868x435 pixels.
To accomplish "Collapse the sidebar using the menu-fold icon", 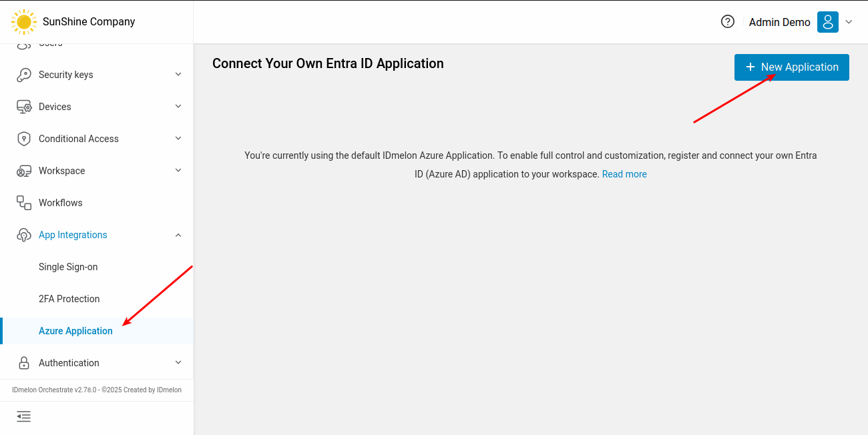I will [24, 417].
